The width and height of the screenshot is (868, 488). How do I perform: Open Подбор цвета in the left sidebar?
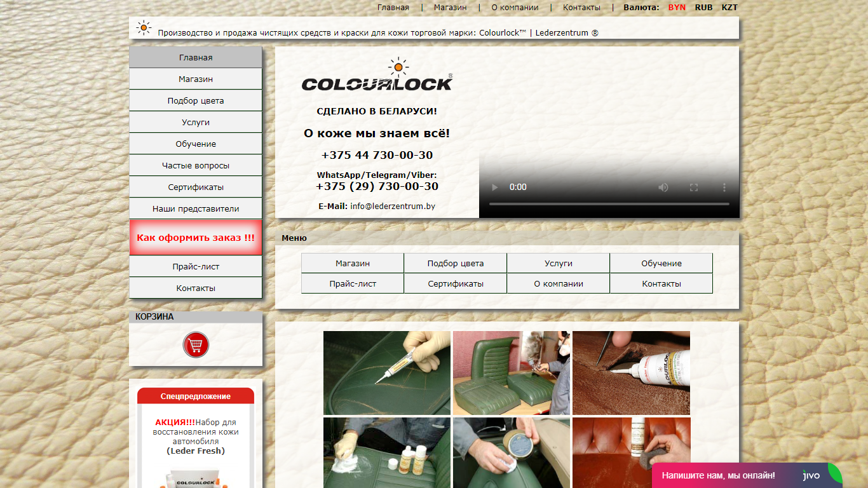pyautogui.click(x=196, y=100)
